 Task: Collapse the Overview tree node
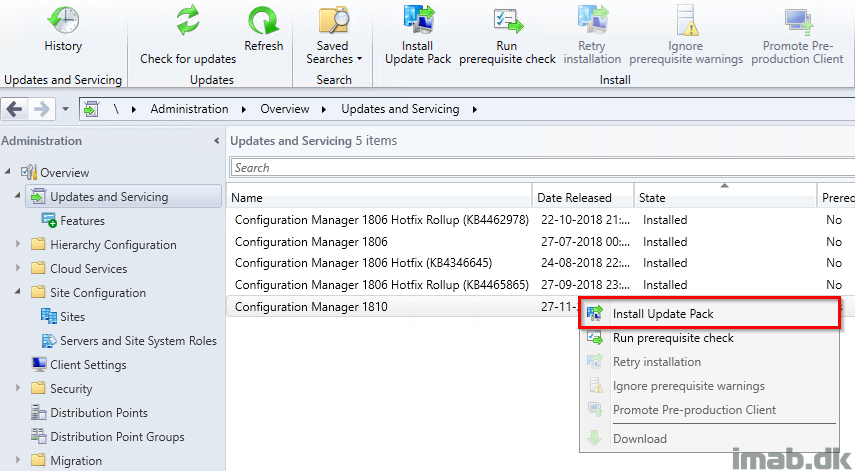point(8,172)
